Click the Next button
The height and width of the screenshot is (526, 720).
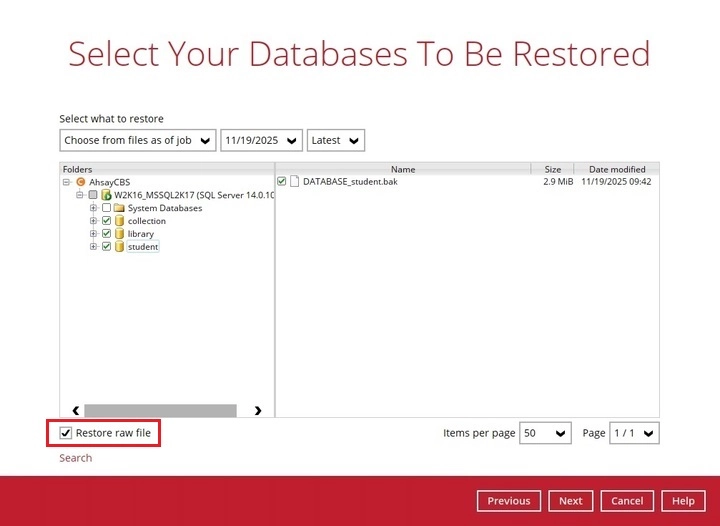(570, 501)
